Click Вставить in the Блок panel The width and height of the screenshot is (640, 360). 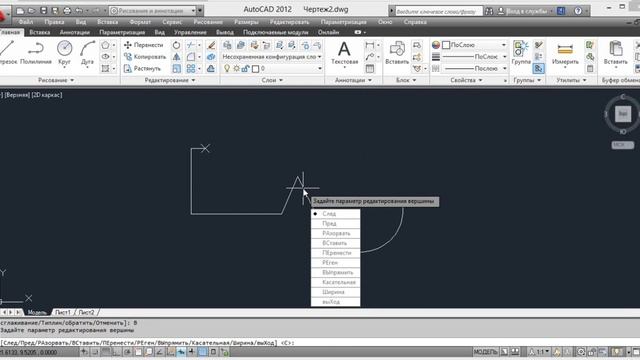397,53
